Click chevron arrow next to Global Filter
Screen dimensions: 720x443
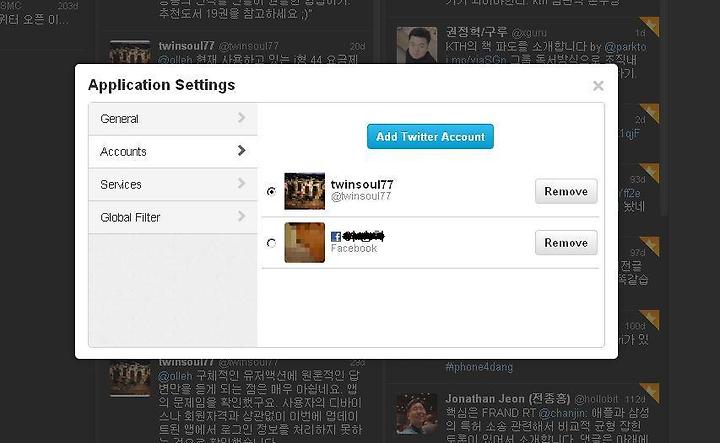242,216
